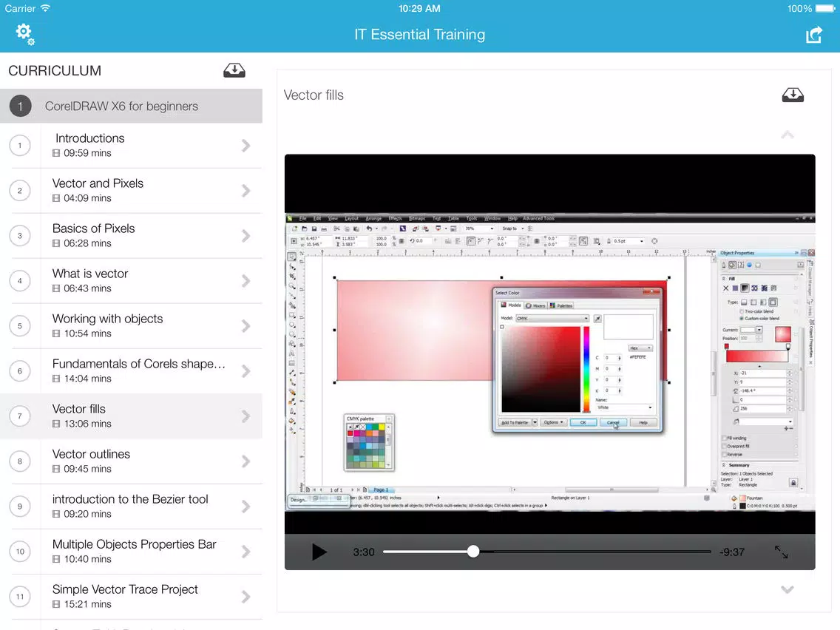This screenshot has height=630, width=840.
Task: Open chevron for Working with objects
Action: [246, 325]
